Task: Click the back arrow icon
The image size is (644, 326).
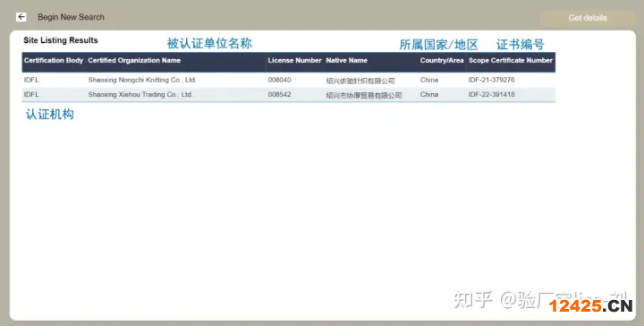Action: (21, 17)
